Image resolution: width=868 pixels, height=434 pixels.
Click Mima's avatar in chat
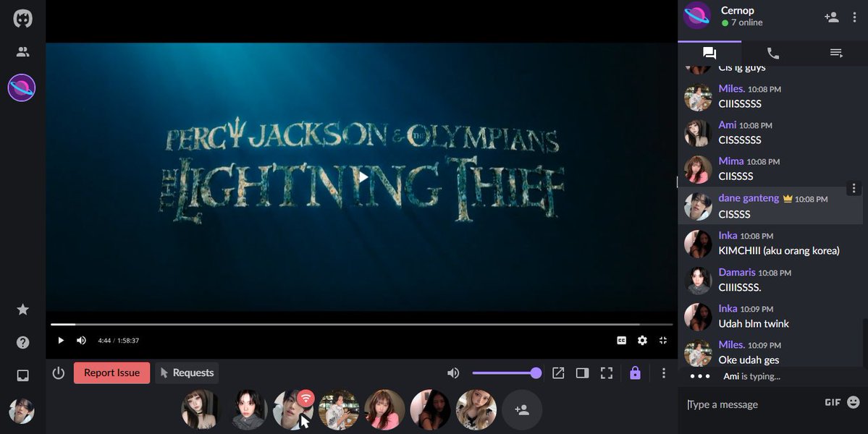pyautogui.click(x=697, y=170)
